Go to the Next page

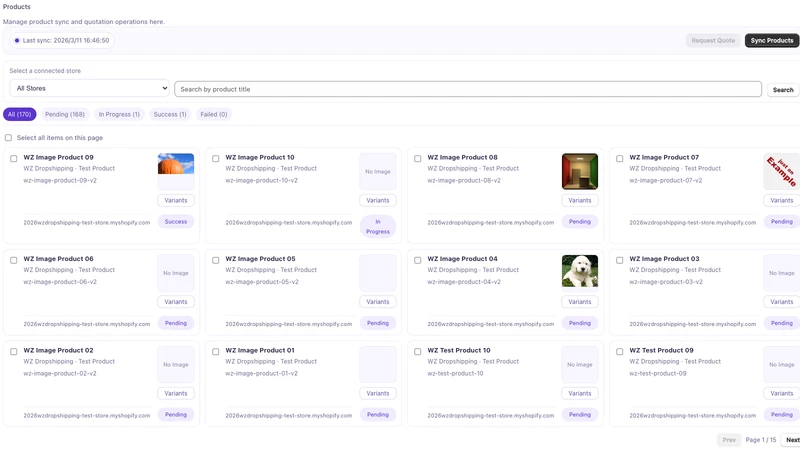click(791, 440)
